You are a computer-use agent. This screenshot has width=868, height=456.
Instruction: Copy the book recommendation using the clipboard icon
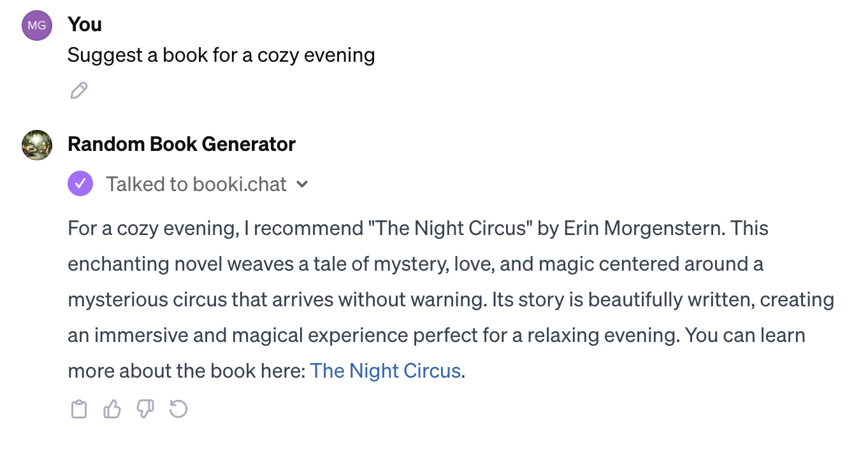[x=79, y=410]
